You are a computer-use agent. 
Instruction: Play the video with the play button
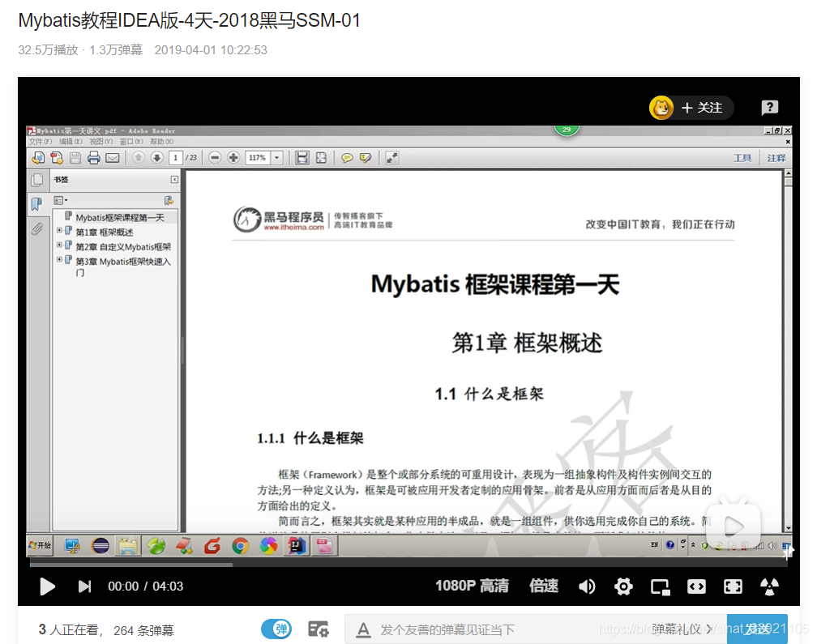47,586
